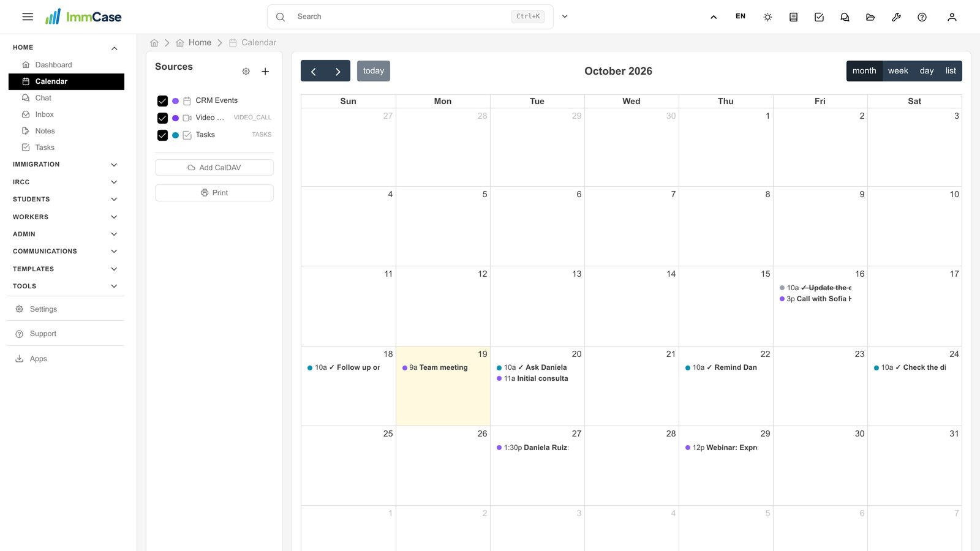Uncheck the Tasks source checkbox
This screenshot has width=980, height=551.
click(162, 135)
